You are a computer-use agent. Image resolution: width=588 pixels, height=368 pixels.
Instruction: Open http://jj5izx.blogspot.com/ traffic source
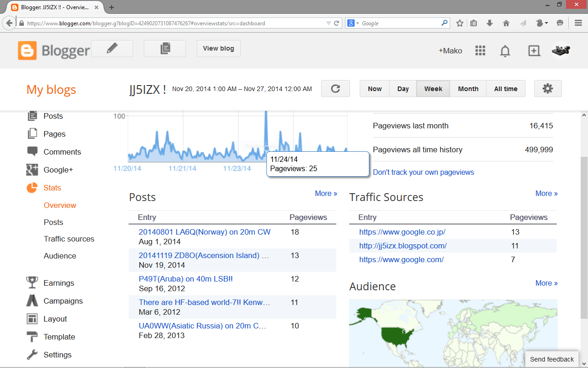[x=403, y=246]
